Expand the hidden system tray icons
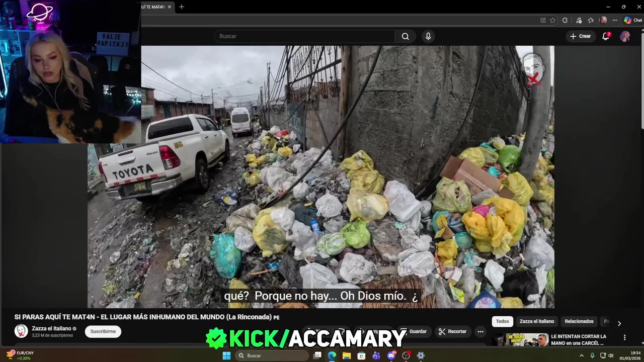This screenshot has width=644, height=362. pos(582,355)
